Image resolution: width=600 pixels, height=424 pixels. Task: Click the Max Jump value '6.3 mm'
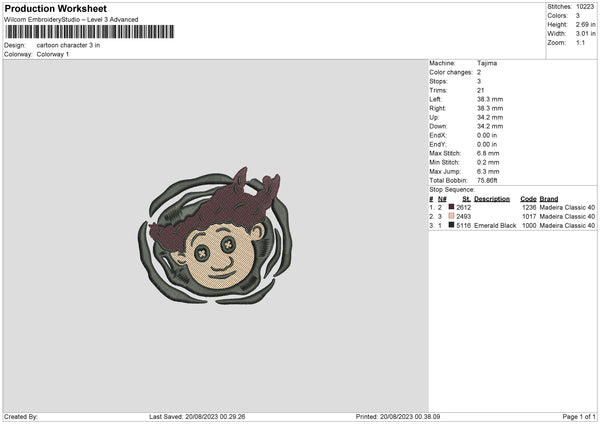488,171
